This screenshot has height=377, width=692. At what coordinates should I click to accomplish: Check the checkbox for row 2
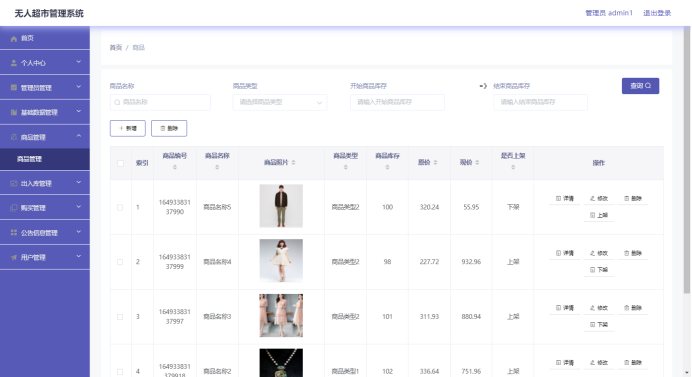pos(120,262)
